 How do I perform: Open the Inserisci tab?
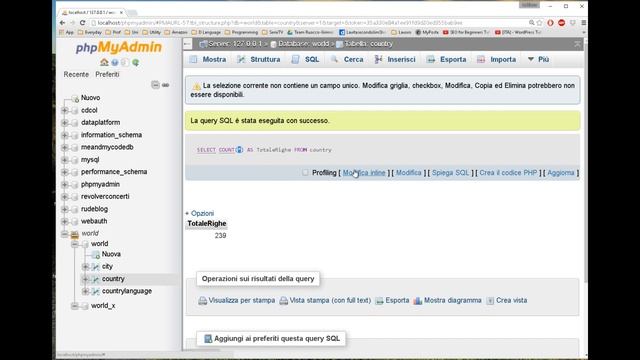pos(395,60)
